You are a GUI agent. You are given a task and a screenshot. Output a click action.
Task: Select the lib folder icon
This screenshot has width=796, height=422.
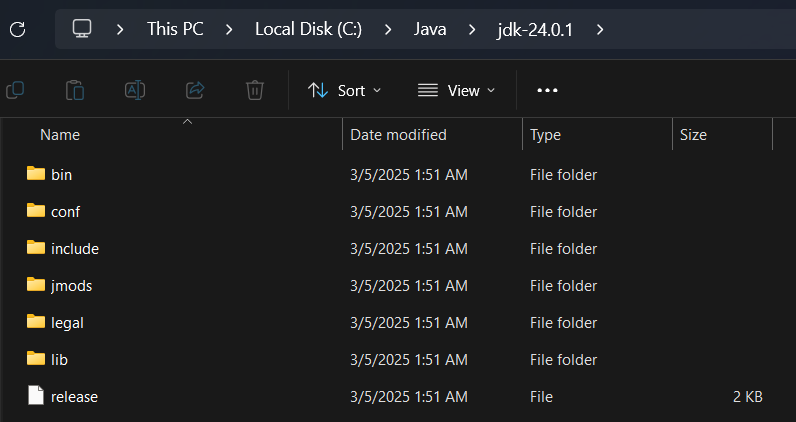coord(36,359)
